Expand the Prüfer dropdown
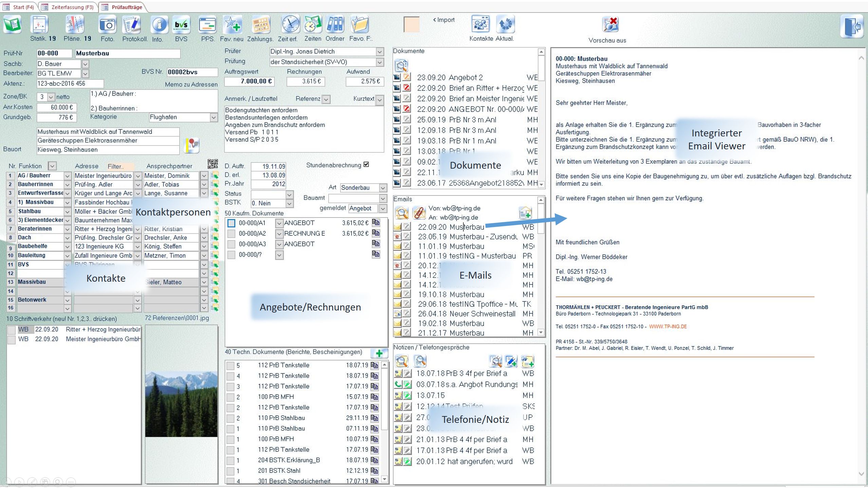The height and width of the screenshot is (488, 868). click(380, 52)
